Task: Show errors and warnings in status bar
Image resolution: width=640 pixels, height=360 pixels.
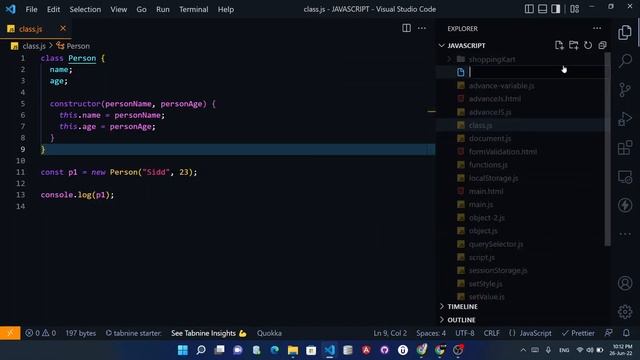Action: click(40, 333)
